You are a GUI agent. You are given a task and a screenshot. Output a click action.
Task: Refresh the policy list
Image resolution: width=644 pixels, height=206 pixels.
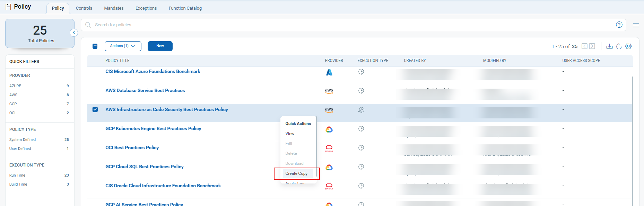pyautogui.click(x=619, y=46)
